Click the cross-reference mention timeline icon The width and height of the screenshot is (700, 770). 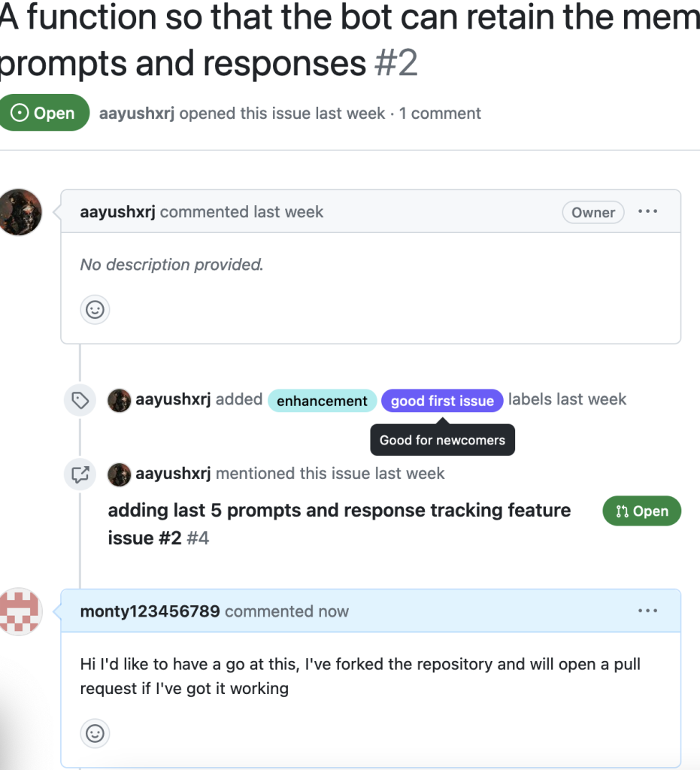pyautogui.click(x=80, y=474)
